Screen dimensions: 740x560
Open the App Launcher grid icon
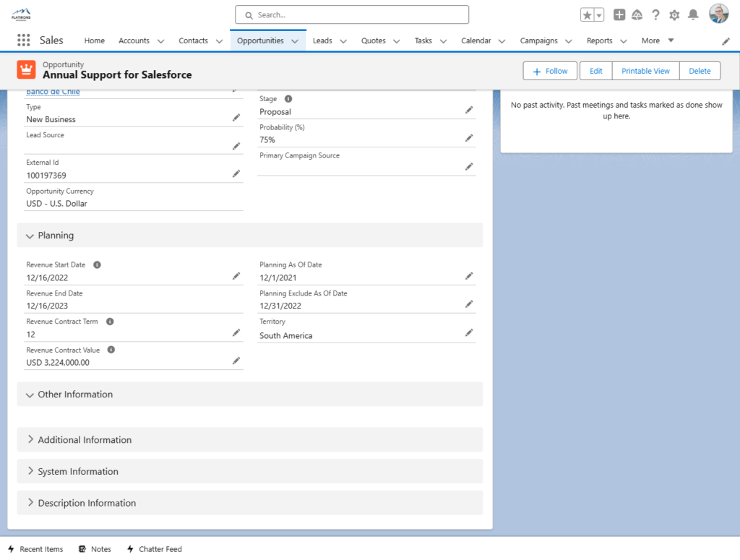click(24, 40)
